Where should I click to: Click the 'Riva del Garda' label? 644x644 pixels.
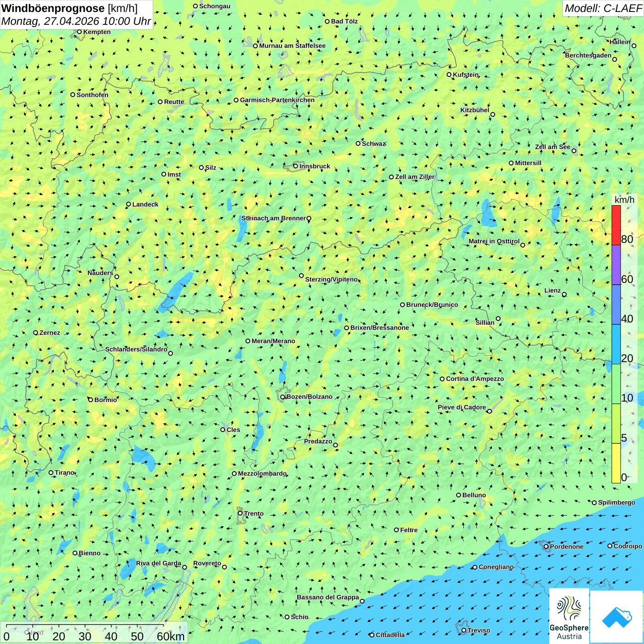[x=159, y=563]
